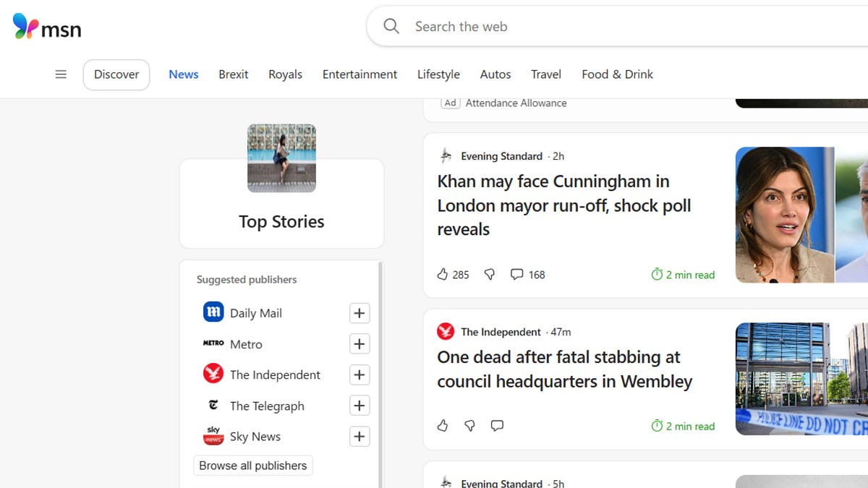This screenshot has width=868, height=488.
Task: Click the Metro publisher logo
Action: tap(213, 343)
